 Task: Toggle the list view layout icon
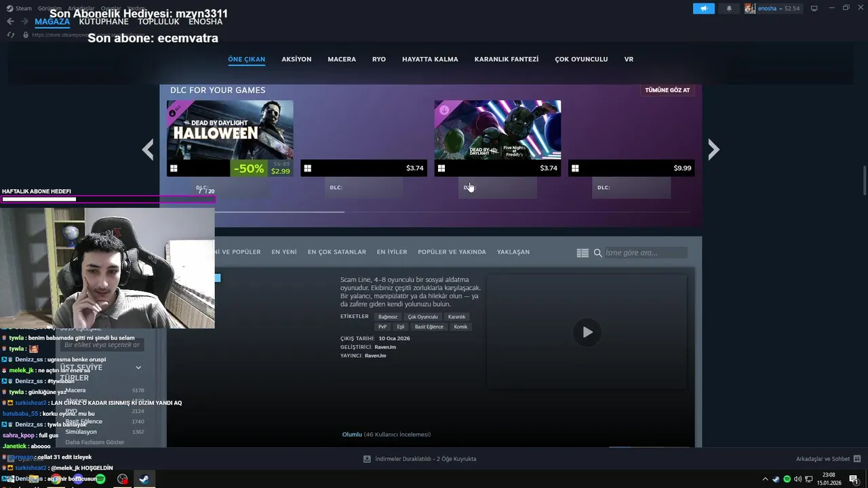coord(583,253)
